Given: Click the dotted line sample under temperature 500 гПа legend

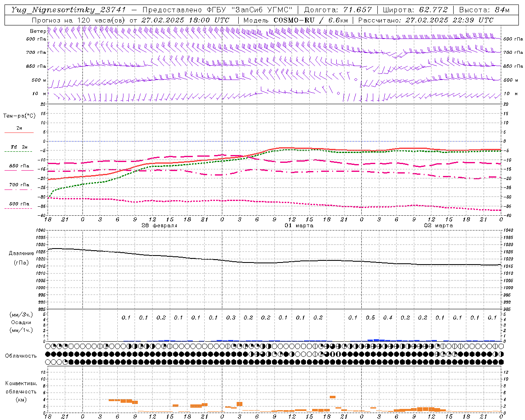Looking at the screenshot, I should click(x=19, y=208).
